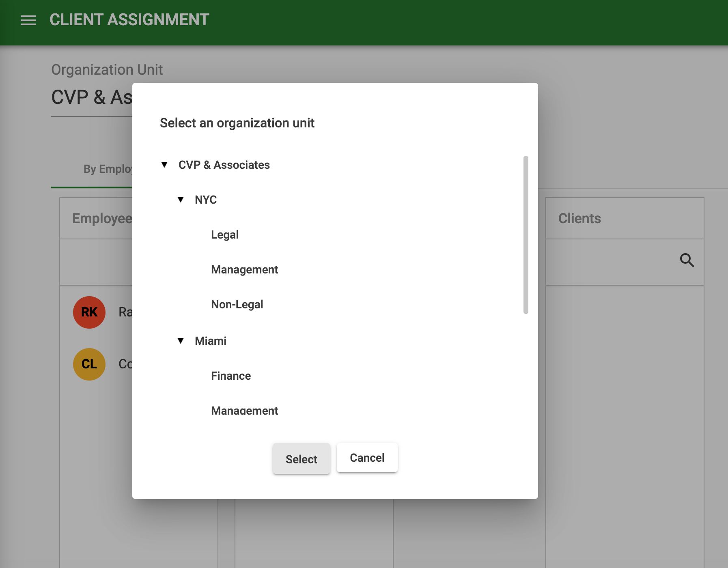The image size is (728, 568).
Task: Click the dialog's vertical scrollbar
Action: [x=526, y=235]
